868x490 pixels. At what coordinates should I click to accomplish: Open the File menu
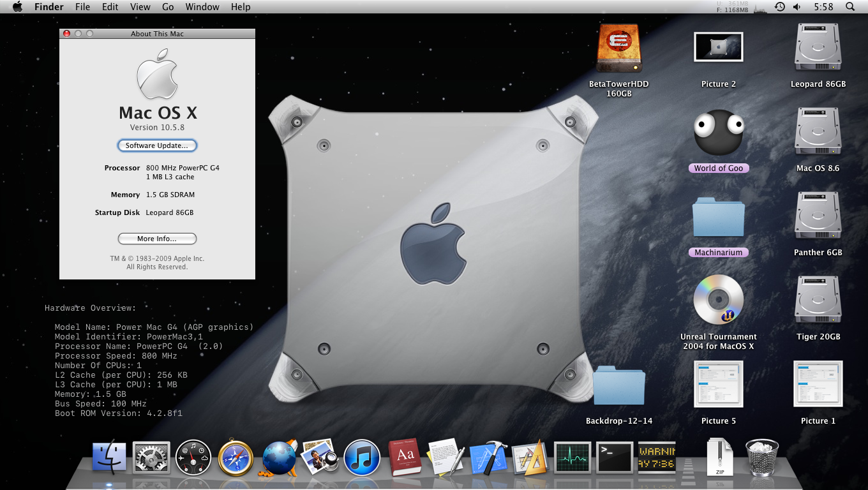[x=82, y=7]
